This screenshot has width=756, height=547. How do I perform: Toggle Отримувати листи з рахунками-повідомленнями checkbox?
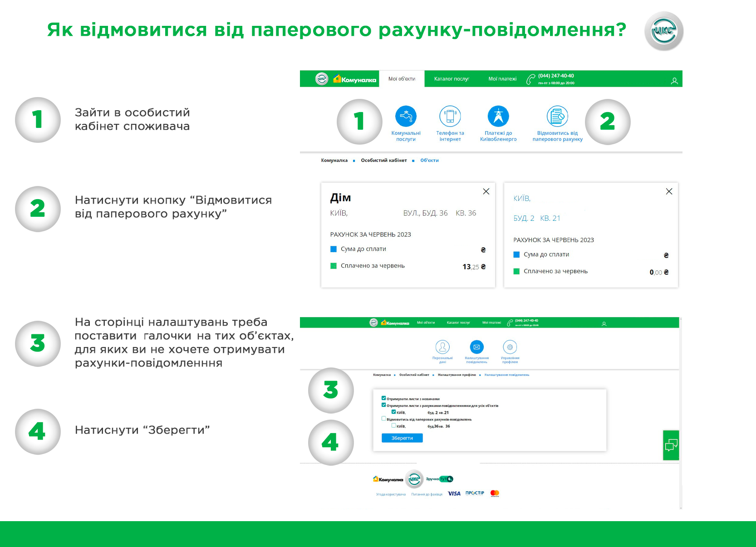coord(384,405)
